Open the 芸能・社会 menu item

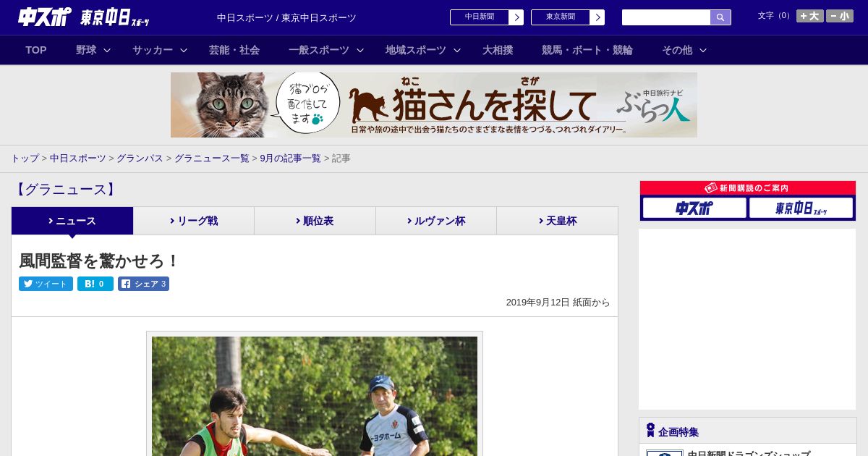tap(234, 50)
